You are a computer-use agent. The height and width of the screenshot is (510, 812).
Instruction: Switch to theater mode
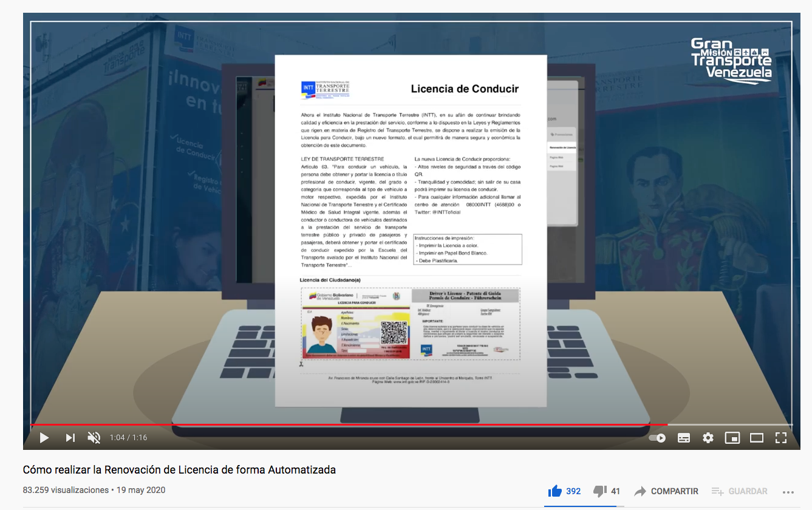757,438
